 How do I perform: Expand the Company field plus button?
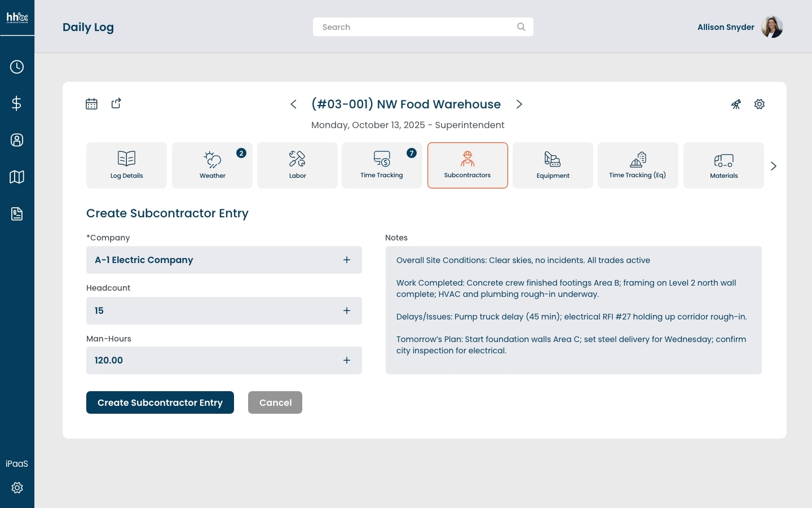347,260
